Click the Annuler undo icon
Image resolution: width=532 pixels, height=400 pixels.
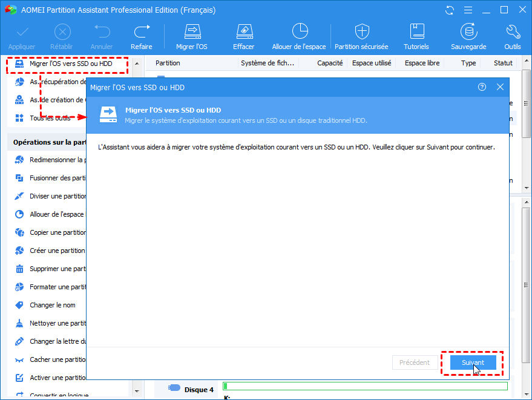[102, 33]
